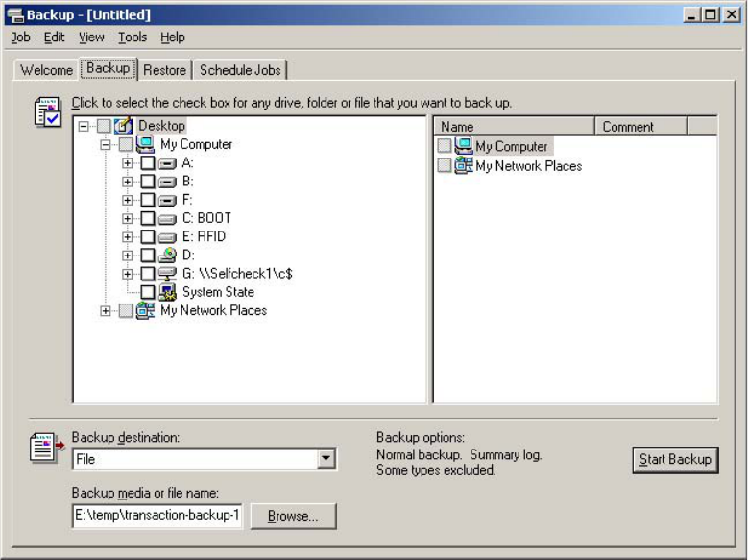The image size is (748, 560).
Task: Check the C: BOOT checkbox
Action: pos(148,218)
